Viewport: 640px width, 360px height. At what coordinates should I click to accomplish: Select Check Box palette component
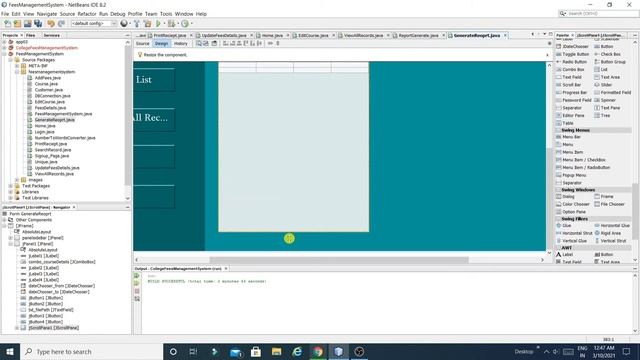(x=607, y=54)
